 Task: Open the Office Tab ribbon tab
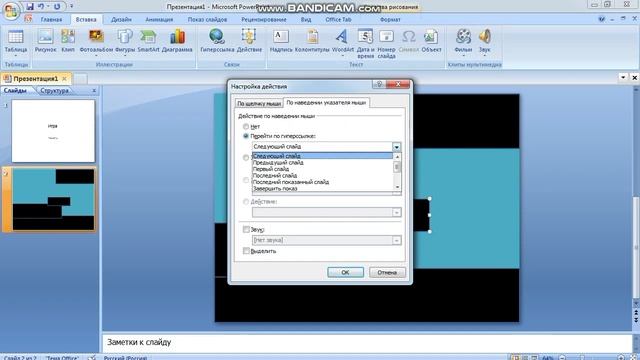[338, 19]
